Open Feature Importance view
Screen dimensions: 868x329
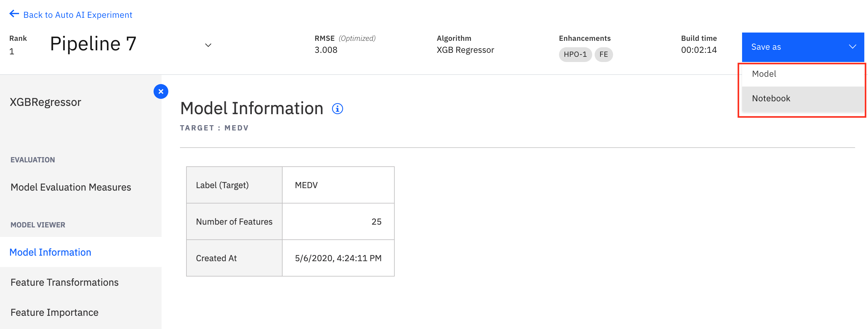(x=55, y=312)
